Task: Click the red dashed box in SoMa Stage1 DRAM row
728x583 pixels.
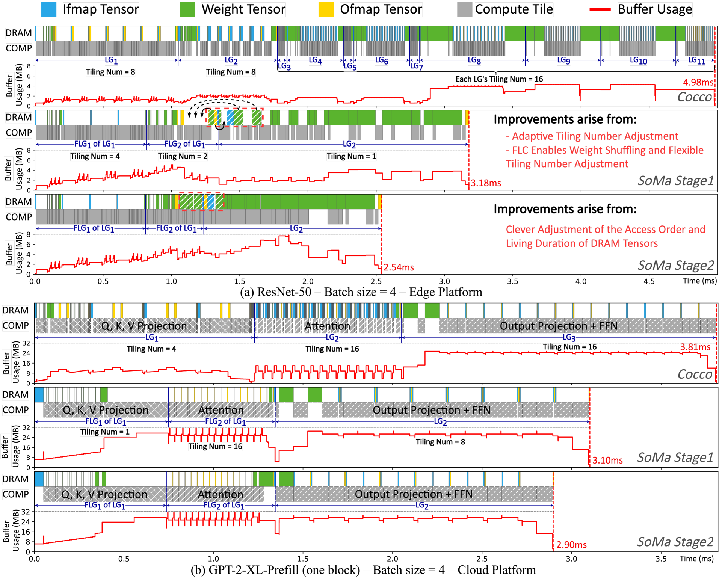Action: tap(235, 117)
